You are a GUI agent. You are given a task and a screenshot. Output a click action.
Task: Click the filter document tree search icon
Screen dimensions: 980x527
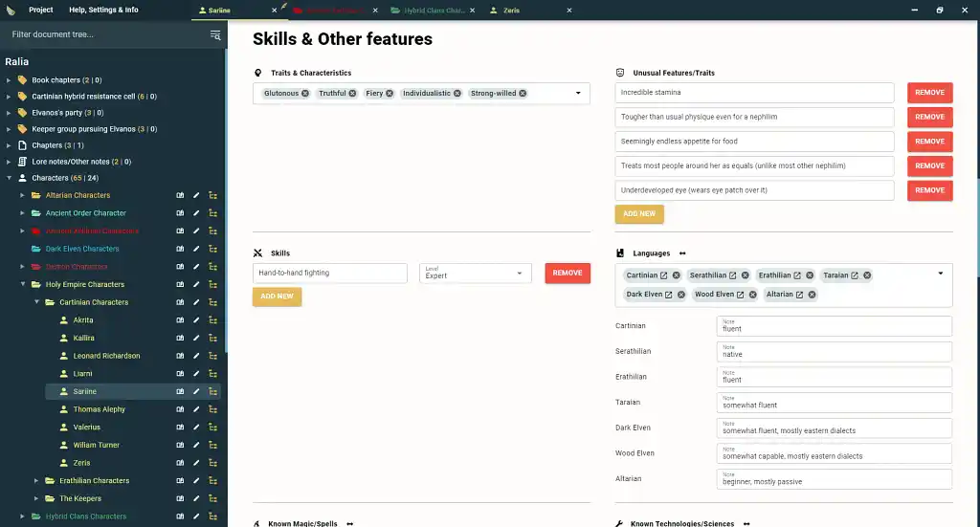coord(215,34)
